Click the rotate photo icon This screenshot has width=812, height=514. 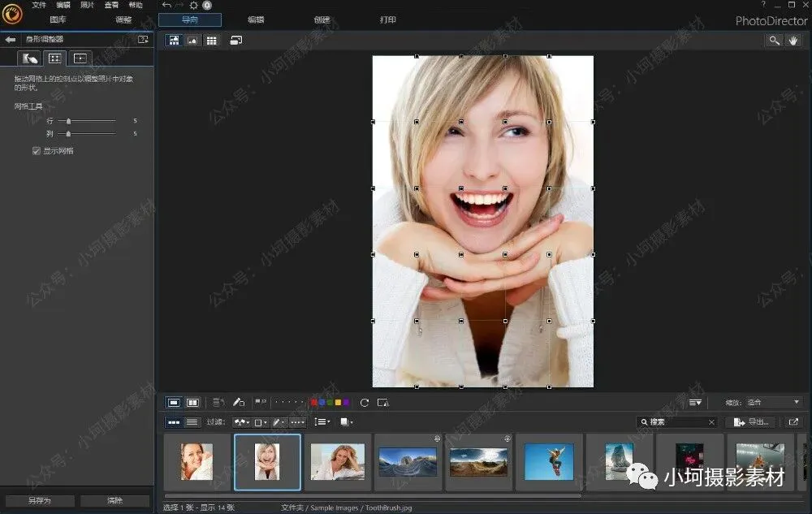click(x=365, y=402)
